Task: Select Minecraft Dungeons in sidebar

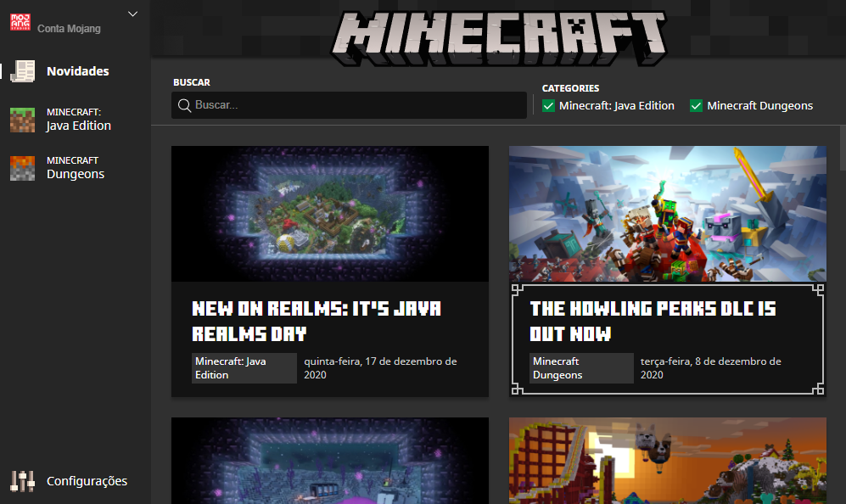Action: pos(75,168)
